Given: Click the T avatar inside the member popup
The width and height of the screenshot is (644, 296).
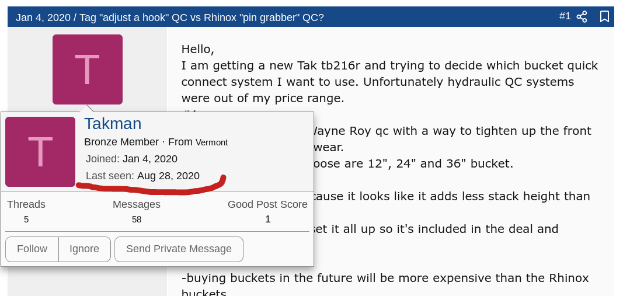Looking at the screenshot, I should tap(40, 152).
